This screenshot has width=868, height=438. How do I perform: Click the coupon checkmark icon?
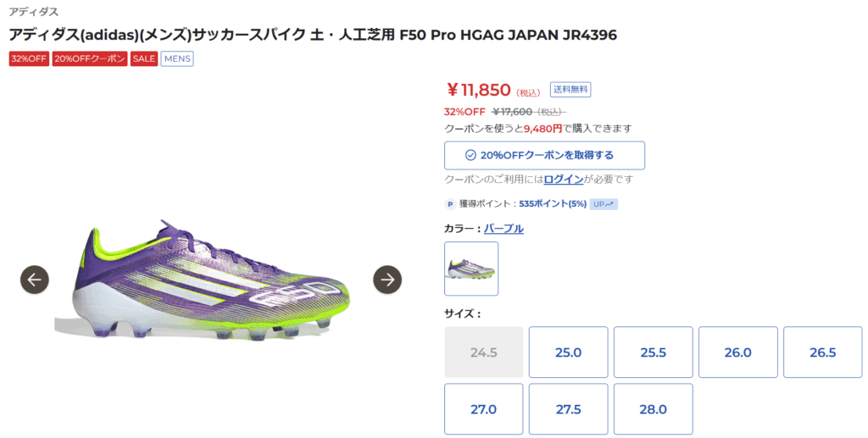(470, 155)
